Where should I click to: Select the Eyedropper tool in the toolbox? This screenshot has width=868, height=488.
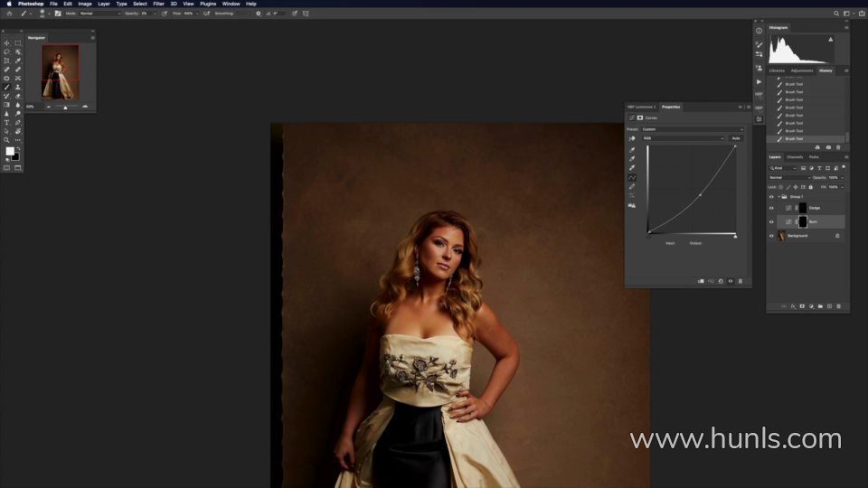point(18,61)
